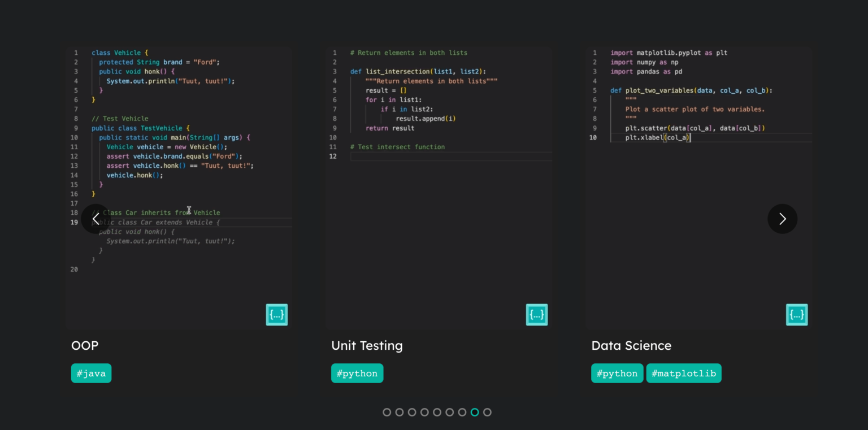
Task: Select the first pagination dot
Action: click(387, 412)
